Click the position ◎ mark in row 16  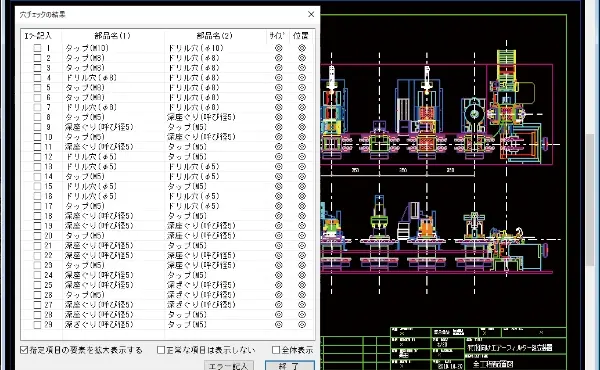[302, 196]
